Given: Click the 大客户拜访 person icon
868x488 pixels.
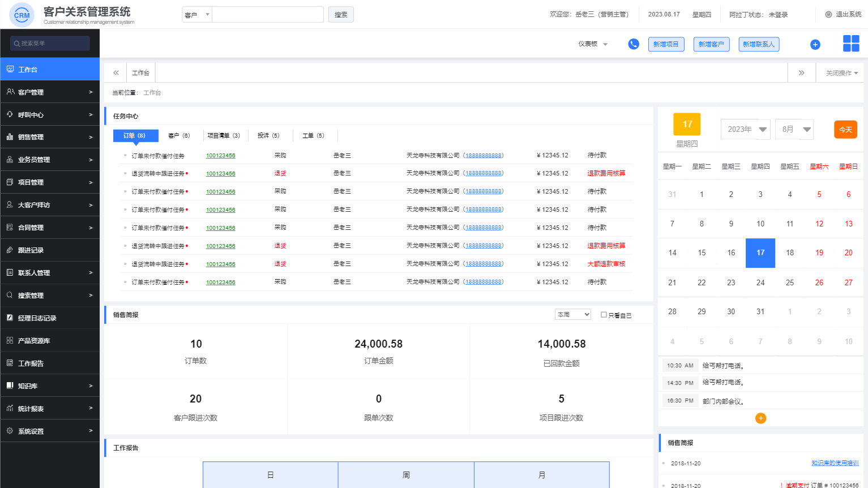Looking at the screenshot, I should [10, 205].
